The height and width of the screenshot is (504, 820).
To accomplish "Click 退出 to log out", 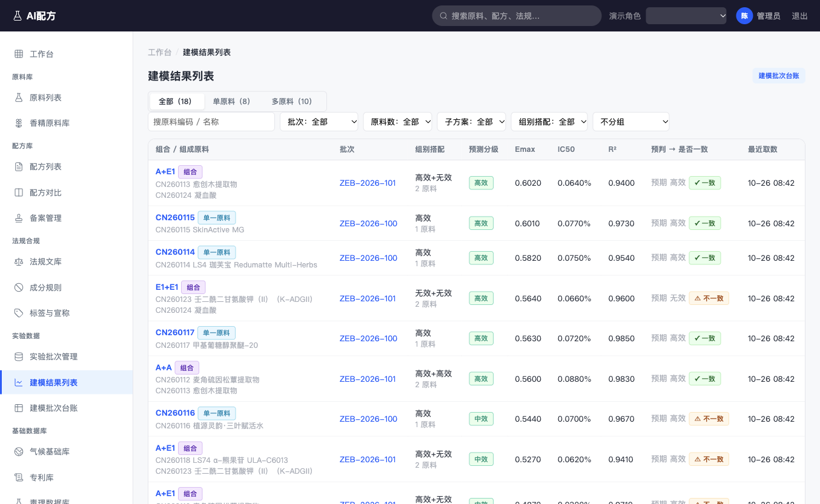I will pos(799,16).
